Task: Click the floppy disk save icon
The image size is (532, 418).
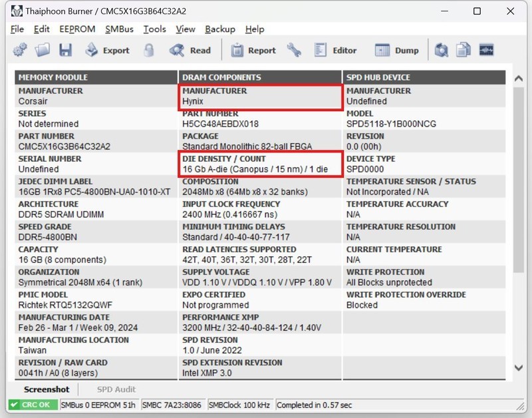Action: pos(65,50)
